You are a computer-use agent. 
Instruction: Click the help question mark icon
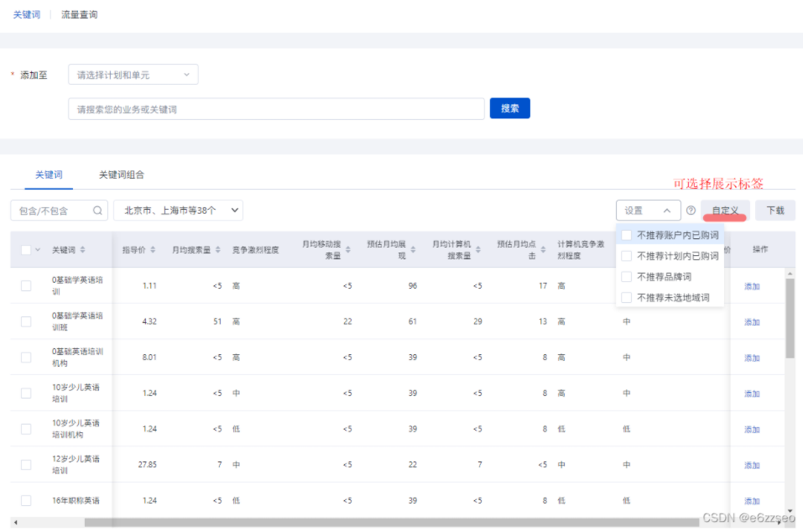pyautogui.click(x=691, y=211)
